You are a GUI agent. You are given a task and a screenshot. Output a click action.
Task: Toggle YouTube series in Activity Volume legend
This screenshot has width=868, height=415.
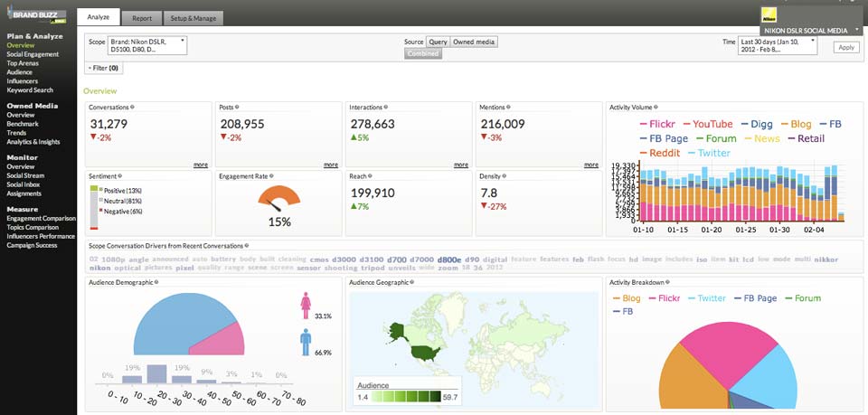[x=708, y=125]
